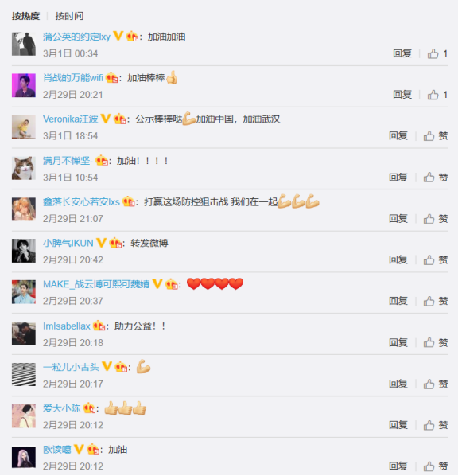Like the 蒲公英的约定lxy comment via thumbs-up
This screenshot has height=476, width=458.
pos(433,54)
